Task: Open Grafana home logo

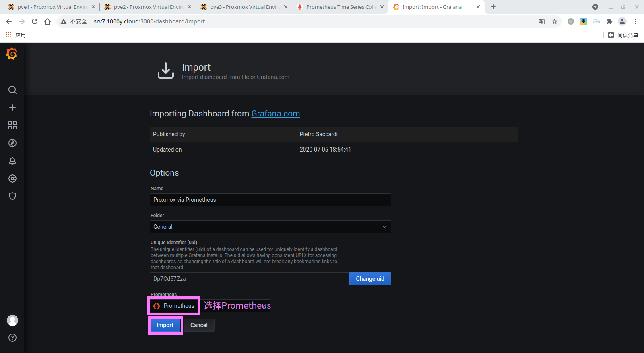Action: tap(12, 54)
